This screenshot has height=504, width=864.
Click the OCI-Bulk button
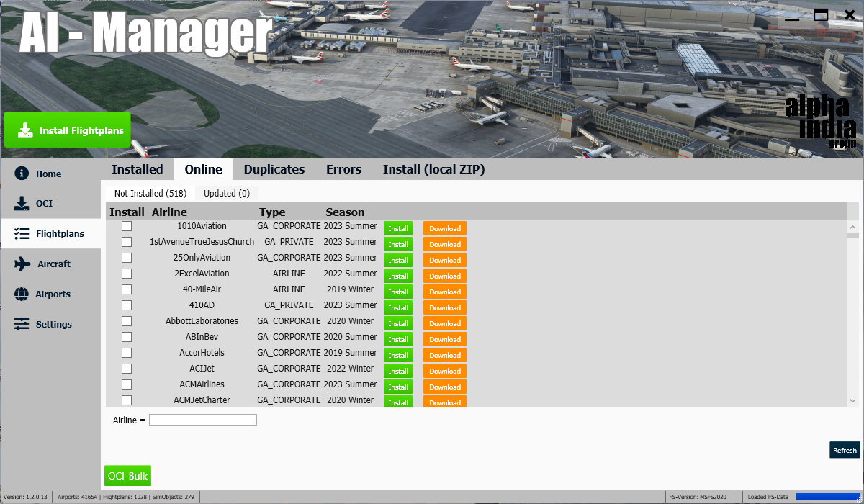click(x=127, y=476)
